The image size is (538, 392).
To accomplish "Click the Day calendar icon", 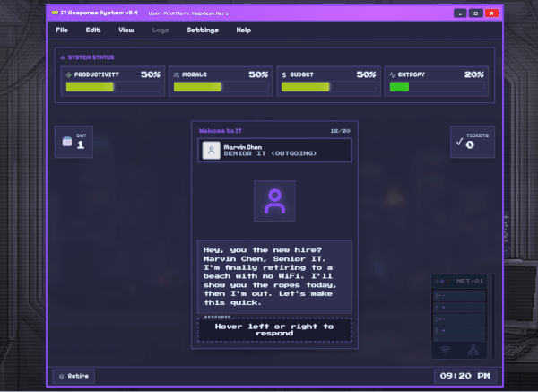I will pyautogui.click(x=66, y=141).
